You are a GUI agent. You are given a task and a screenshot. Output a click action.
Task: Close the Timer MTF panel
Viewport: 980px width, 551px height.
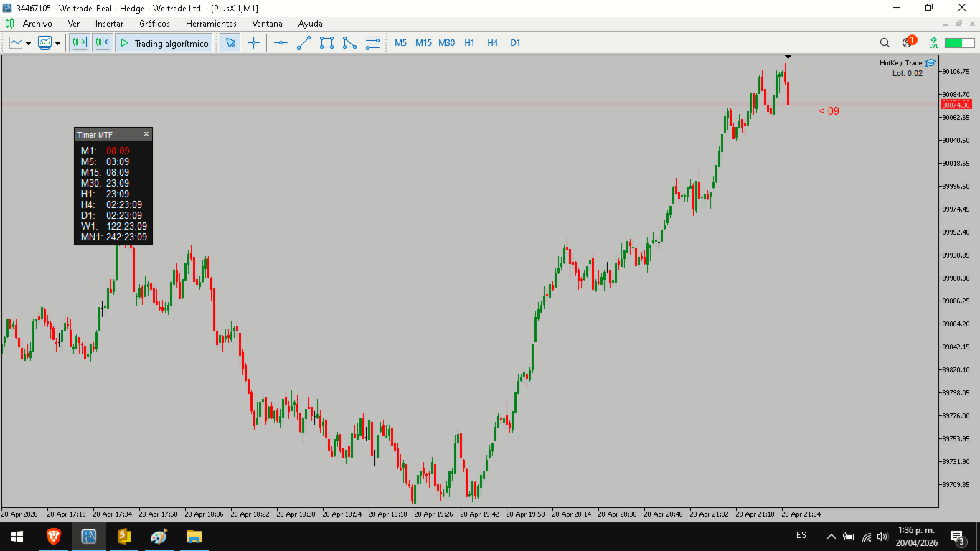tap(146, 134)
